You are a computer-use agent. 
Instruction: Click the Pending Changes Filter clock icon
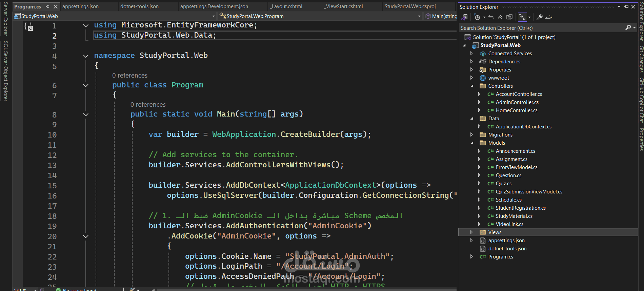click(x=477, y=17)
